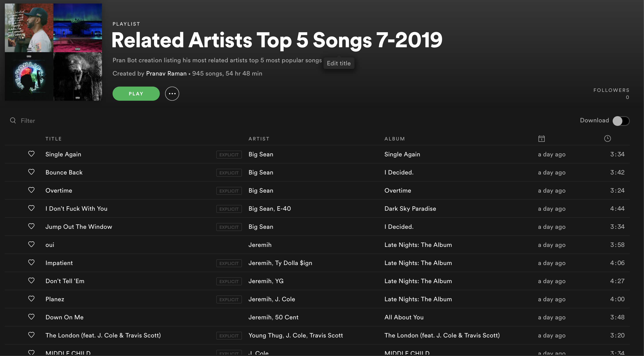644x356 pixels.
Task: Sort songs by the ARTIST column
Action: 259,138
